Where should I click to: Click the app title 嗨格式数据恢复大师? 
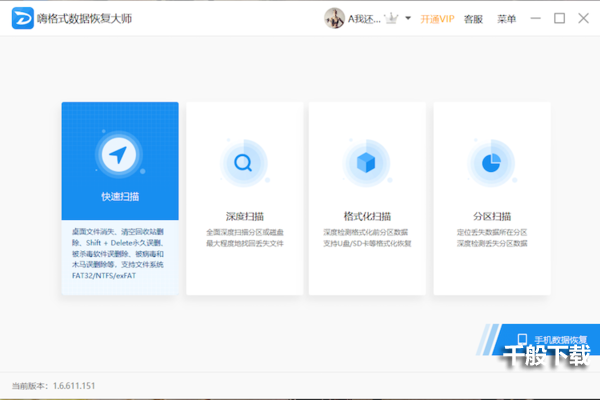click(85, 18)
